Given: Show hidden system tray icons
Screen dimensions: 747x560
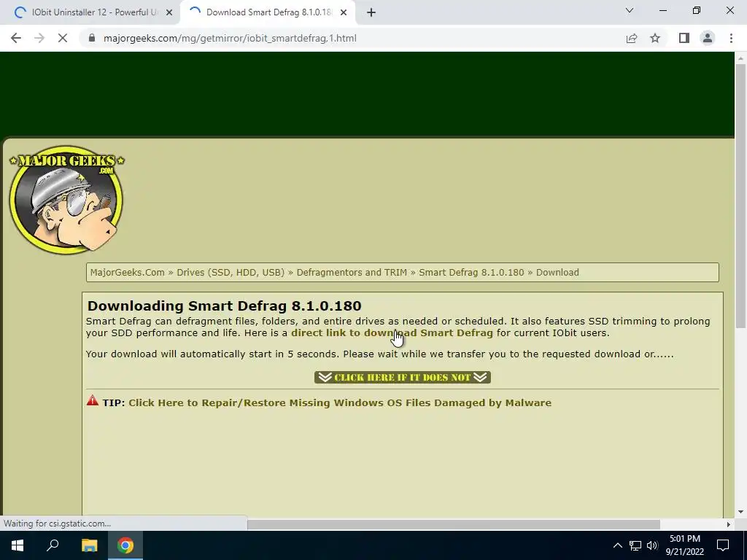Looking at the screenshot, I should 617,545.
